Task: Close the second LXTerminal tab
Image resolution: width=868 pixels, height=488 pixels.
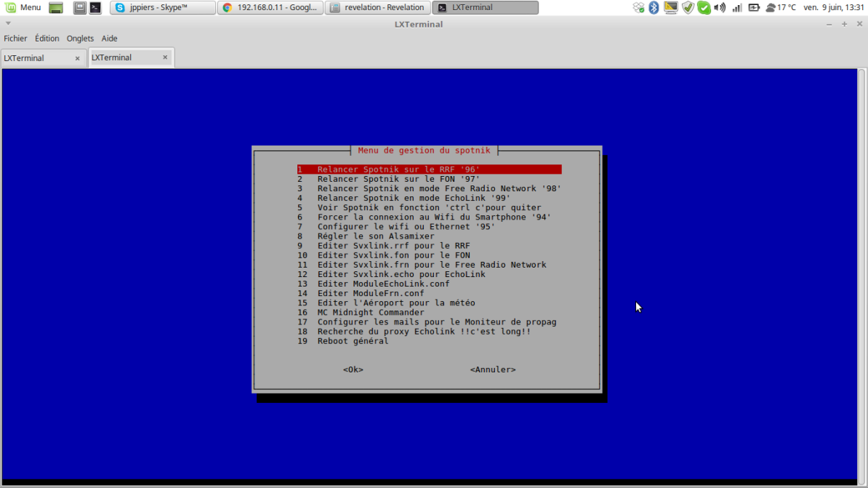Action: tap(165, 57)
